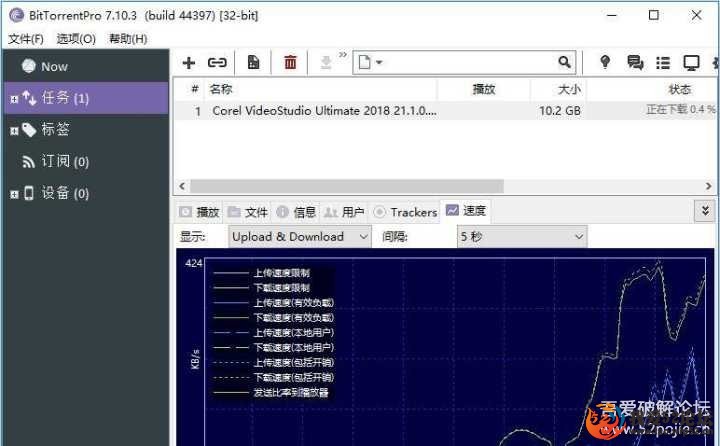This screenshot has height=446, width=720.
Task: Click the horizontal scrollbar left arrow
Action: click(x=182, y=186)
